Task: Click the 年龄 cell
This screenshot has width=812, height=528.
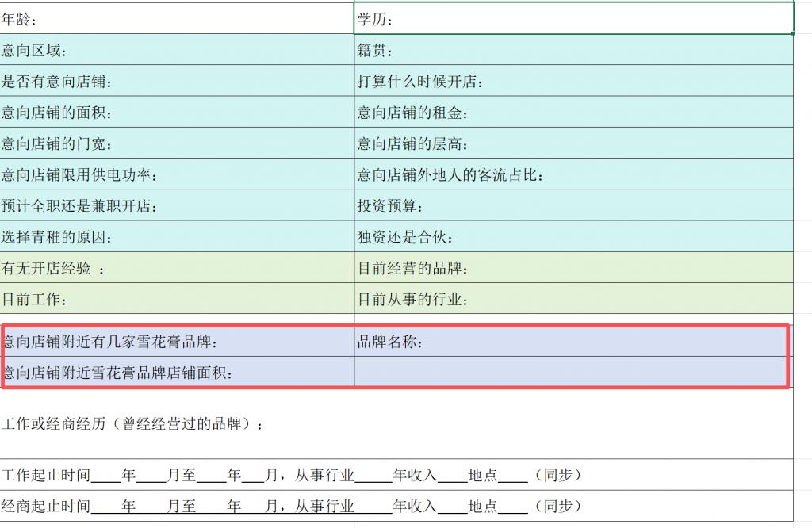Action: [177, 19]
